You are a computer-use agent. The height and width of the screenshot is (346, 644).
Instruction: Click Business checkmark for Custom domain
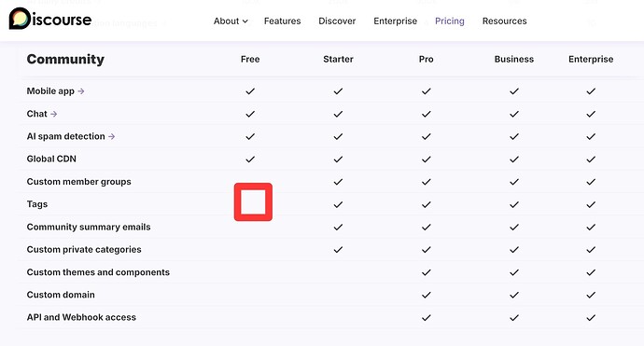(x=514, y=295)
